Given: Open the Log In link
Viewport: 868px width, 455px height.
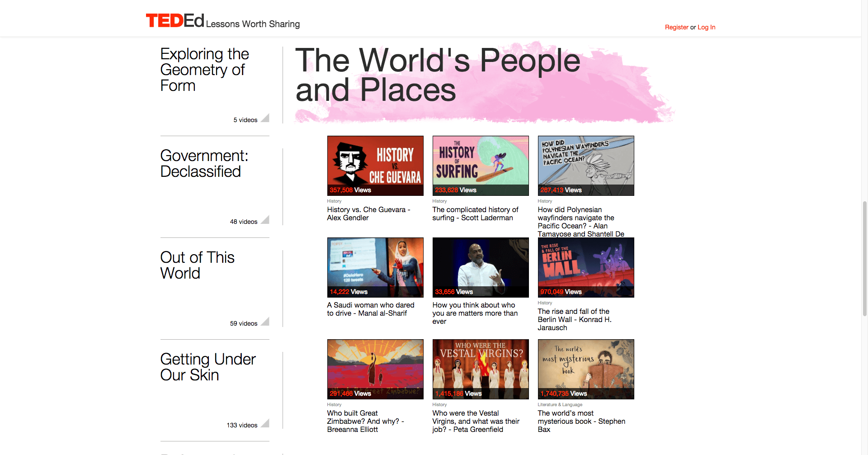Looking at the screenshot, I should (x=706, y=27).
